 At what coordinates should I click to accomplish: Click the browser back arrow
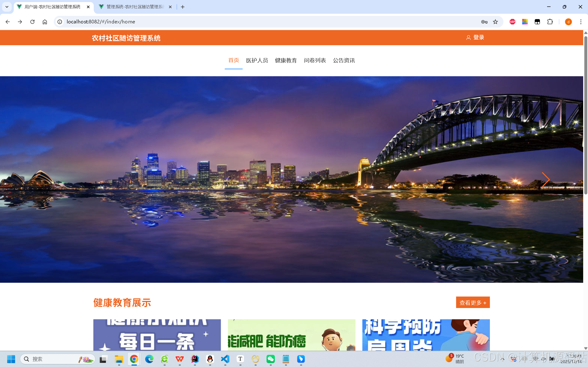coord(8,22)
